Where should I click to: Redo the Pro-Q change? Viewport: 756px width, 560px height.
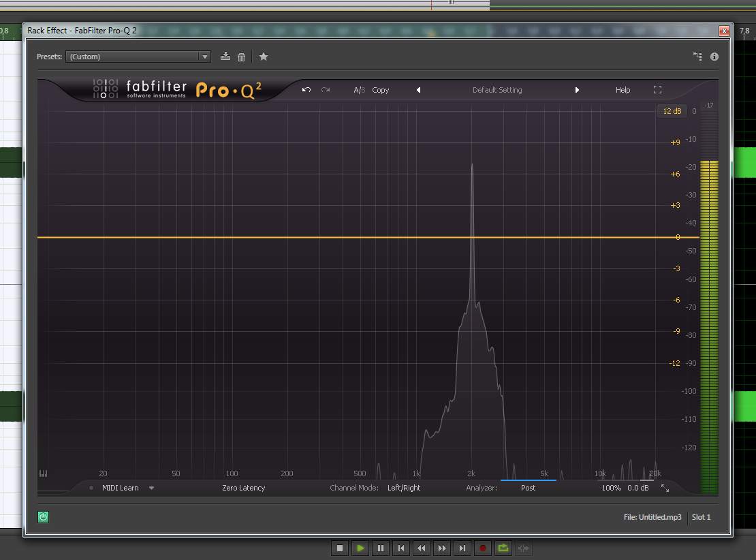tap(326, 90)
